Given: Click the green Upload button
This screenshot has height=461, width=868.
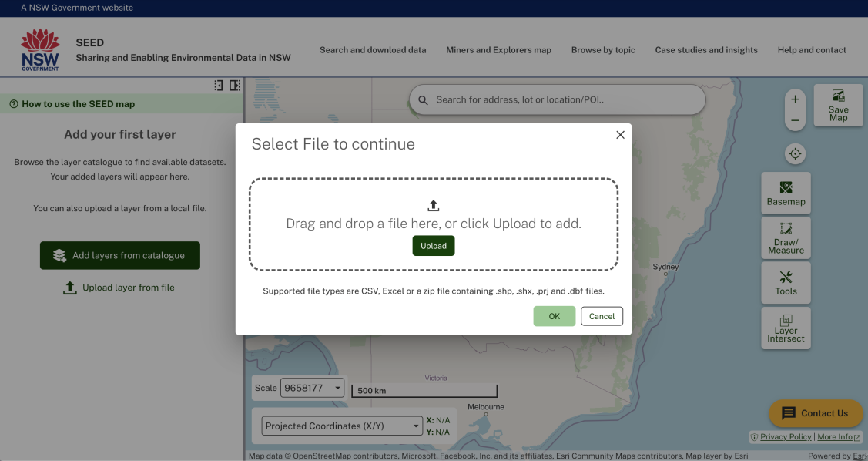Looking at the screenshot, I should 434,246.
